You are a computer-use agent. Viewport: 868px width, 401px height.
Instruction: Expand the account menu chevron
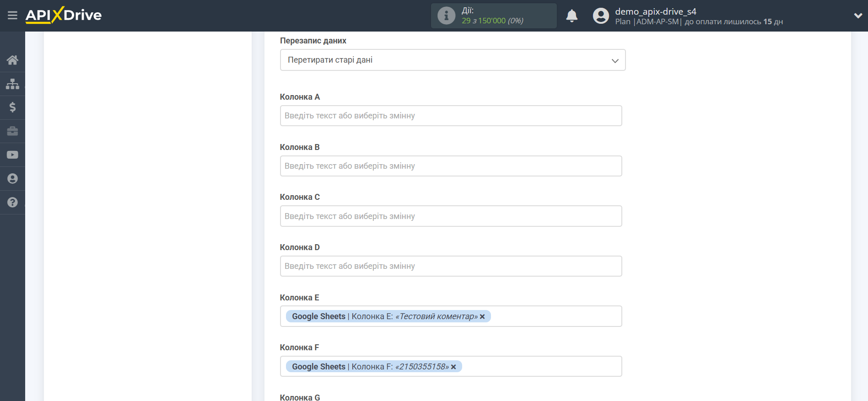[858, 16]
